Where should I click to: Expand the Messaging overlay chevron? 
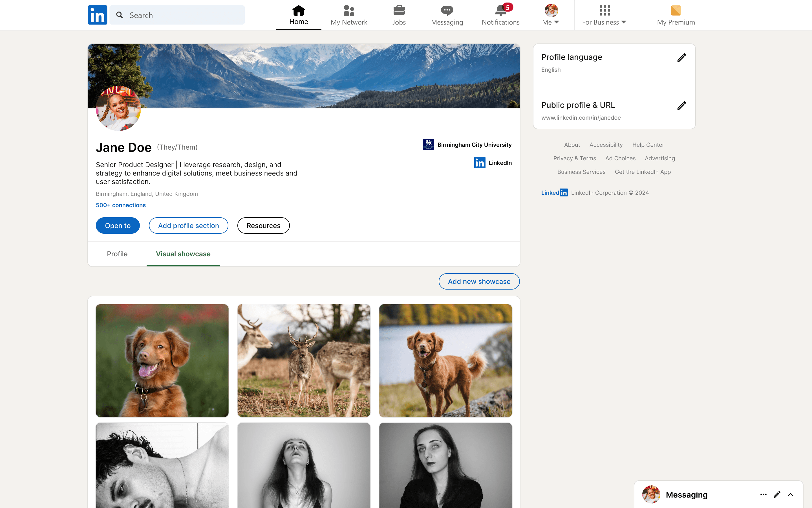[791, 494]
